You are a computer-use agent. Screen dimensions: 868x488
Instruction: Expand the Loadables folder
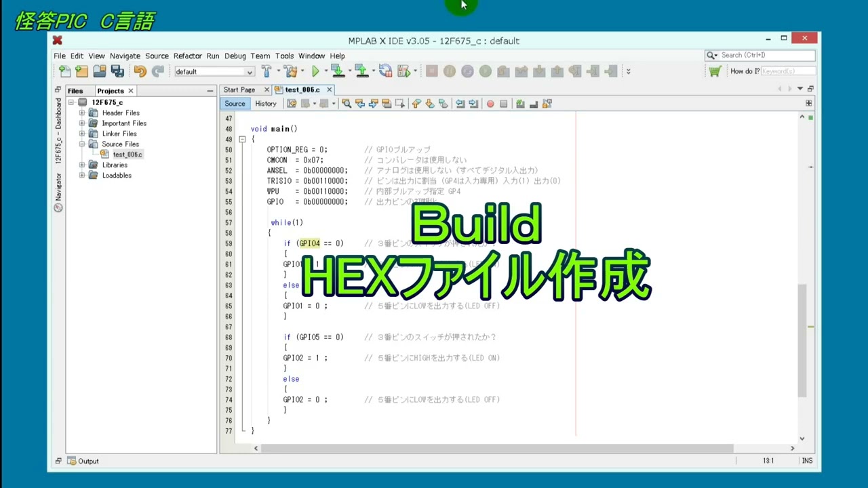pyautogui.click(x=82, y=176)
